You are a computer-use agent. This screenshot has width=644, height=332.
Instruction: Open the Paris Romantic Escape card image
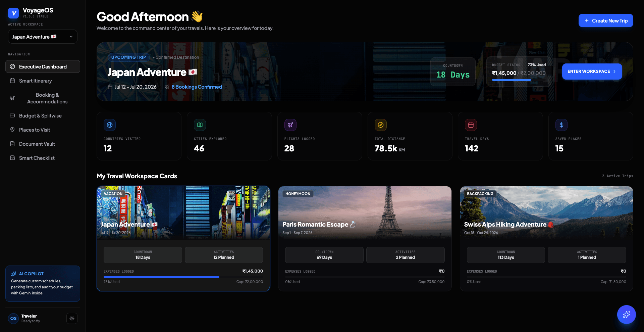(x=365, y=213)
